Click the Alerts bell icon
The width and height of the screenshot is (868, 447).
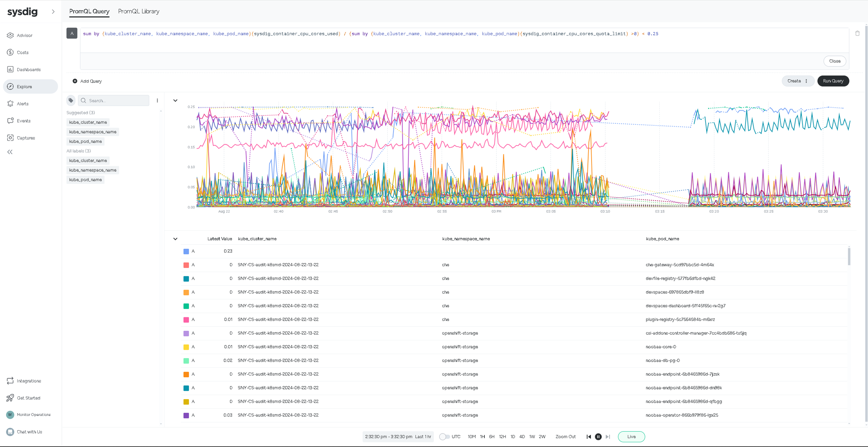[x=10, y=103]
